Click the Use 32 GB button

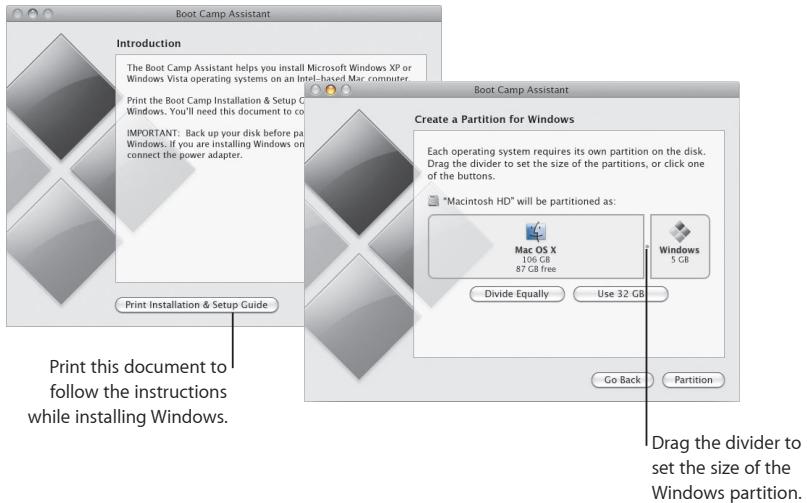point(621,294)
